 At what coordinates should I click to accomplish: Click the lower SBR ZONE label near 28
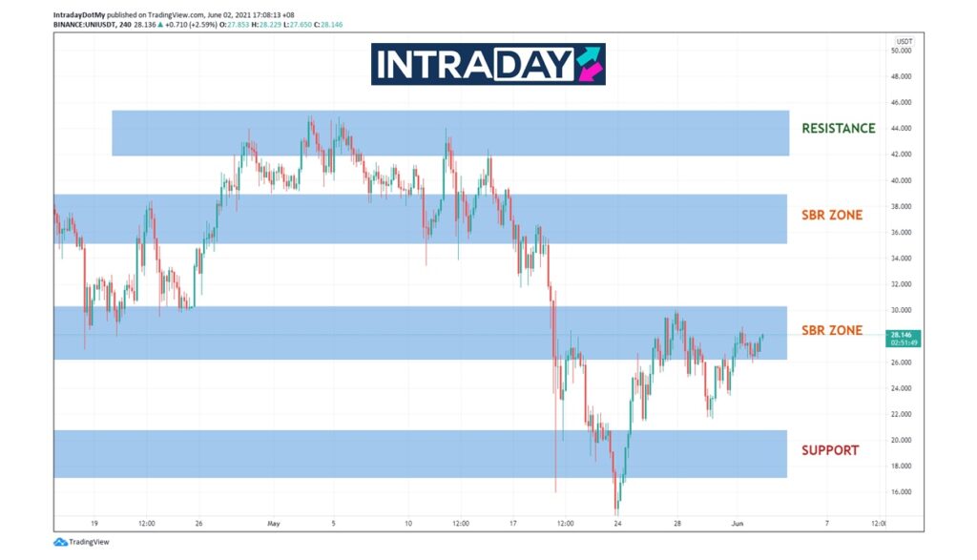831,331
